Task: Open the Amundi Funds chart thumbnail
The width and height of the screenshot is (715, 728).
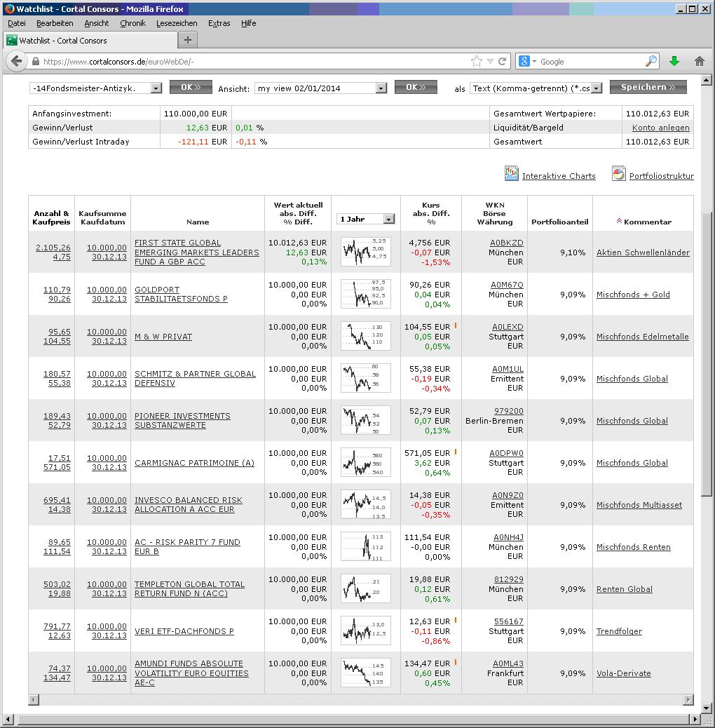Action: click(x=366, y=673)
